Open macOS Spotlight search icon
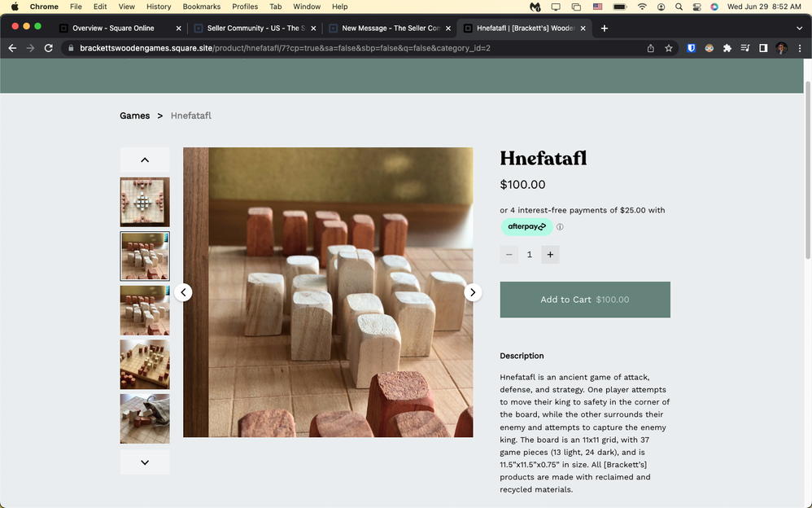The image size is (812, 508). click(679, 7)
